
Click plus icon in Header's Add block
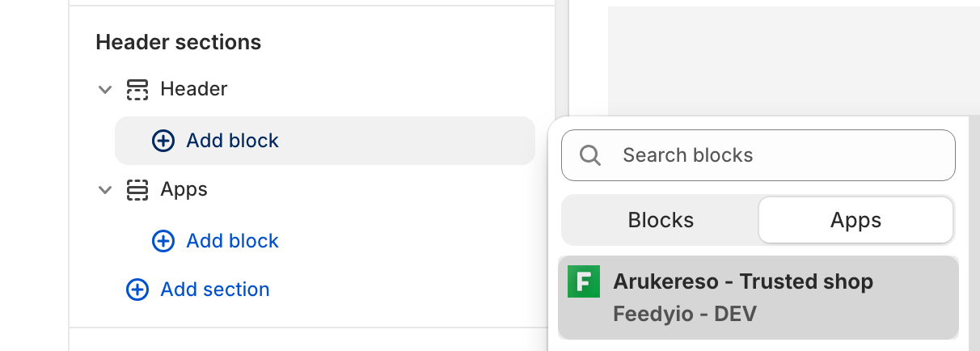163,141
